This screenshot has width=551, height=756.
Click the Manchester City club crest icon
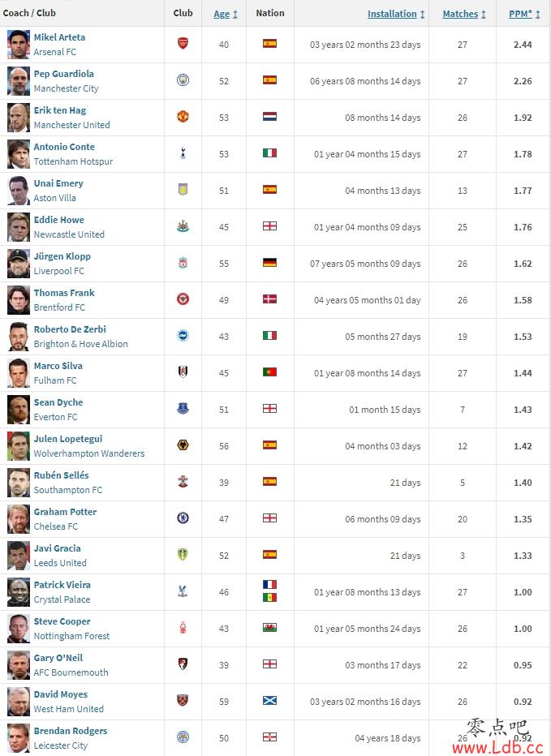(183, 80)
